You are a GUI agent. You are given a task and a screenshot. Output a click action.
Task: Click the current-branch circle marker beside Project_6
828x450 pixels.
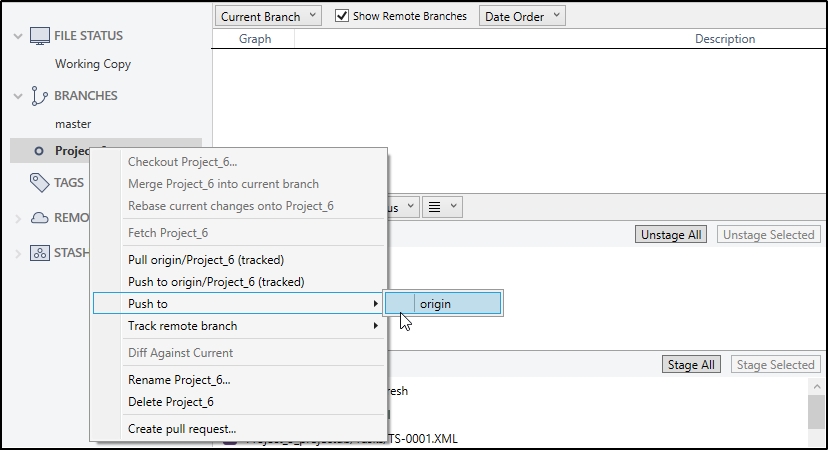39,151
